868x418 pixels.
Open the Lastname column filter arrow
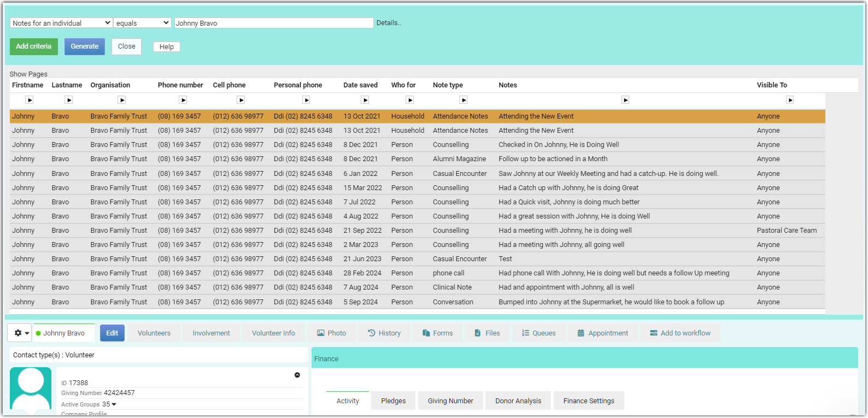pos(68,100)
